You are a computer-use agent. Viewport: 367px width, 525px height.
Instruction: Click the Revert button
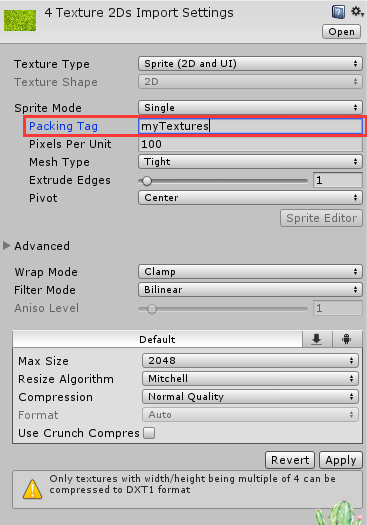click(x=290, y=460)
